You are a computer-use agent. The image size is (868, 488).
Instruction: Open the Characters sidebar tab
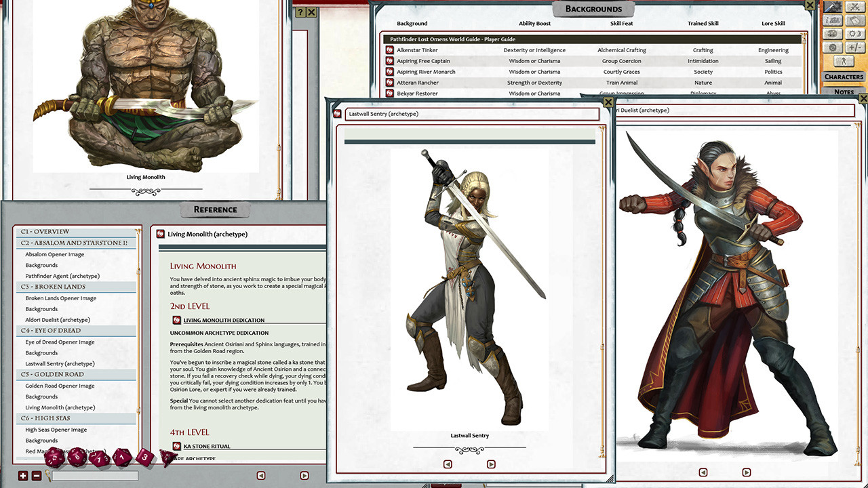click(844, 77)
